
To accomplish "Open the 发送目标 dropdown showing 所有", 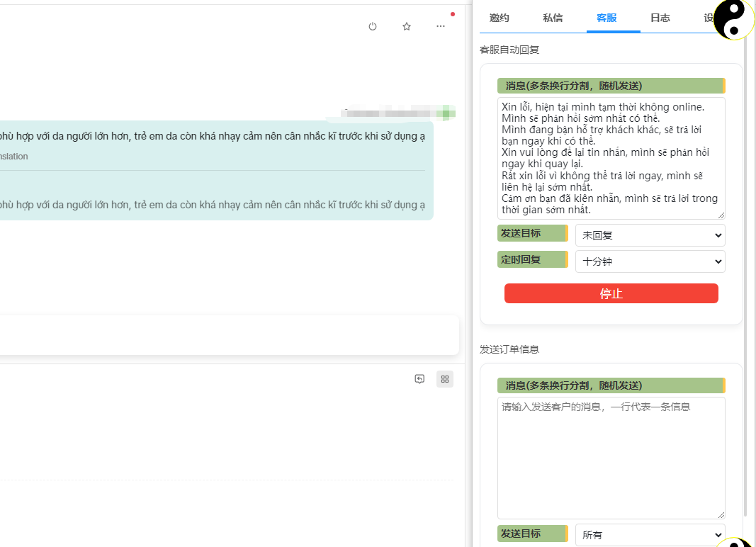I will [x=650, y=535].
